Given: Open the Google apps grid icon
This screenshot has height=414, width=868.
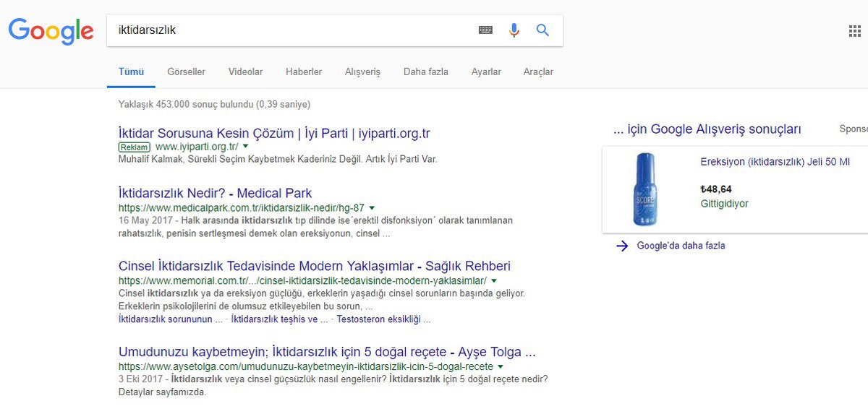Looking at the screenshot, I should click(854, 30).
